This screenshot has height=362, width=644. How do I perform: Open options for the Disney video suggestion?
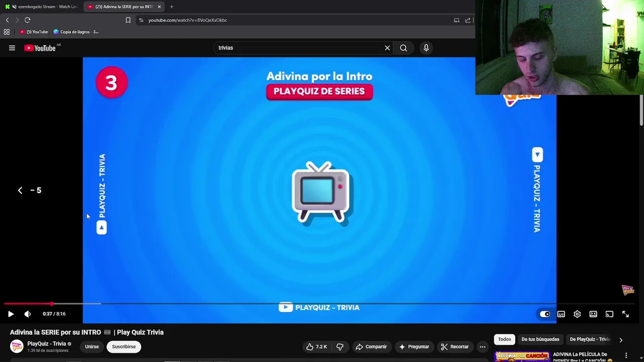point(626,356)
